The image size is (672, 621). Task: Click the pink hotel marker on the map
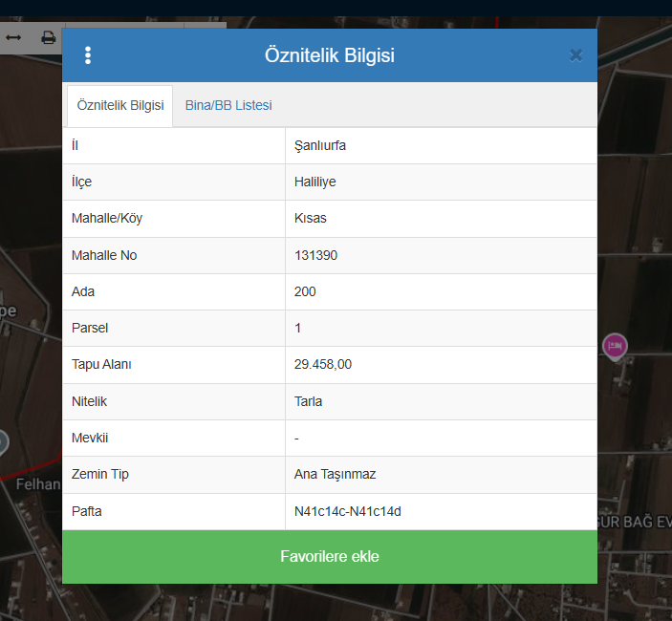pyautogui.click(x=616, y=345)
